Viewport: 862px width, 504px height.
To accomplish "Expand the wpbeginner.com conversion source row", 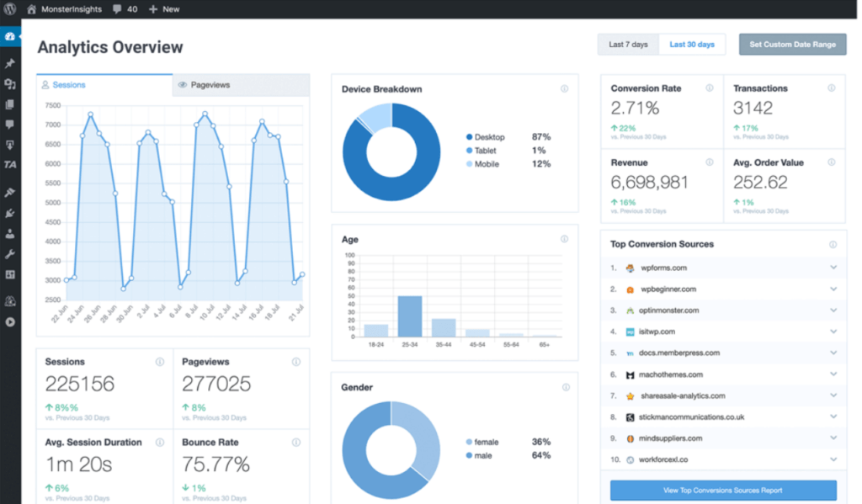I will (833, 289).
